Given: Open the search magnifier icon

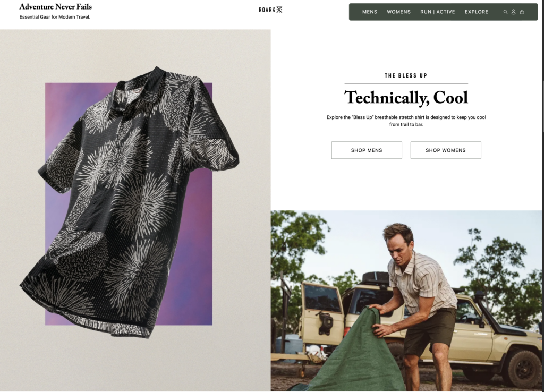Looking at the screenshot, I should pyautogui.click(x=505, y=12).
